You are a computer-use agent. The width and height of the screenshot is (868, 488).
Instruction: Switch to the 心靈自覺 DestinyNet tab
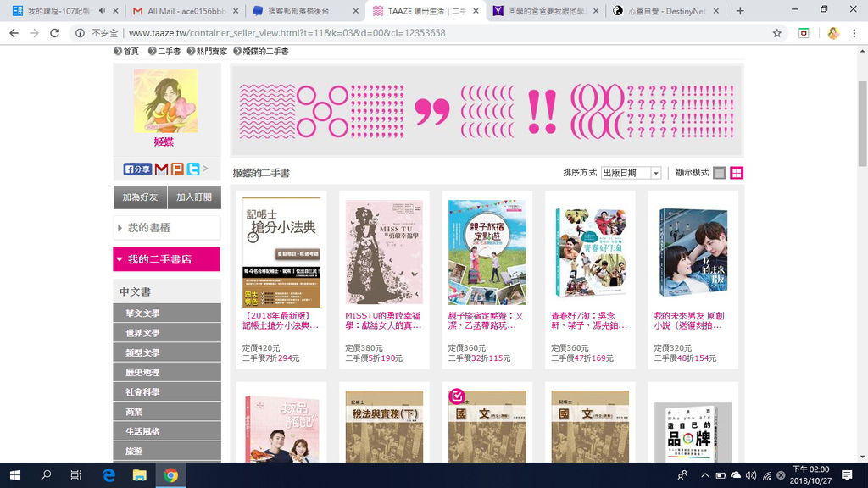coord(665,10)
